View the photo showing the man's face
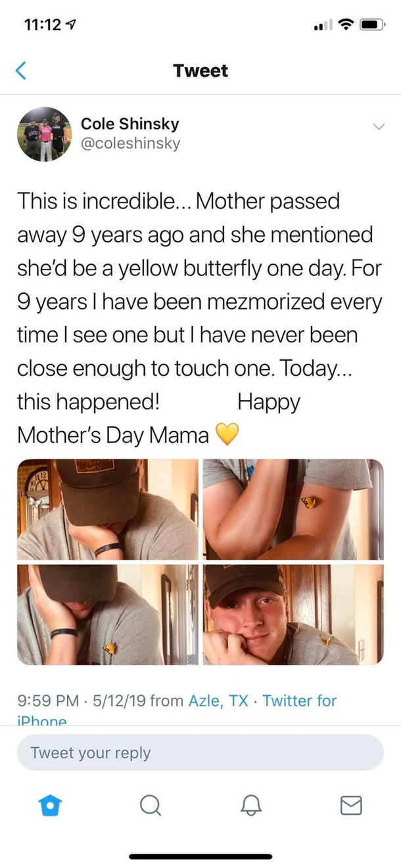This screenshot has width=401, height=868. tap(293, 614)
